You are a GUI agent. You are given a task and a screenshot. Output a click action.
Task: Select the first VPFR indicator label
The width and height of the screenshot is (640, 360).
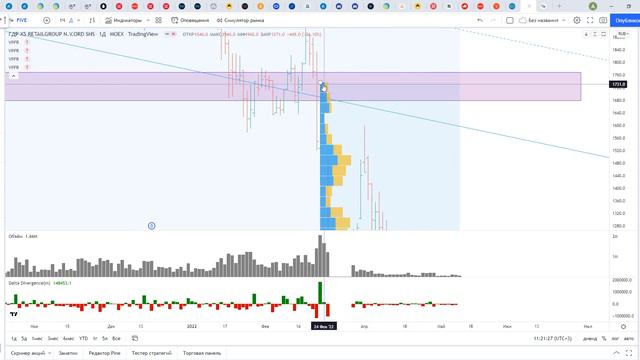coord(13,42)
